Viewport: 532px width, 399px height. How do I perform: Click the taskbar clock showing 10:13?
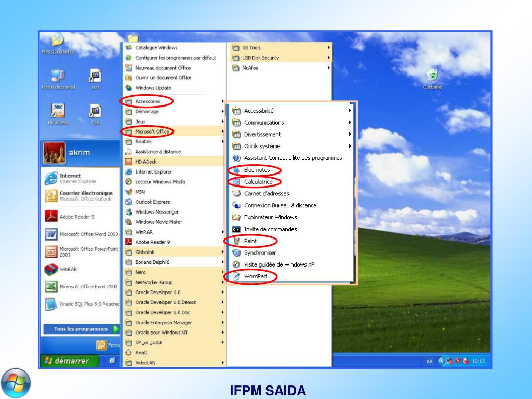[x=478, y=361]
